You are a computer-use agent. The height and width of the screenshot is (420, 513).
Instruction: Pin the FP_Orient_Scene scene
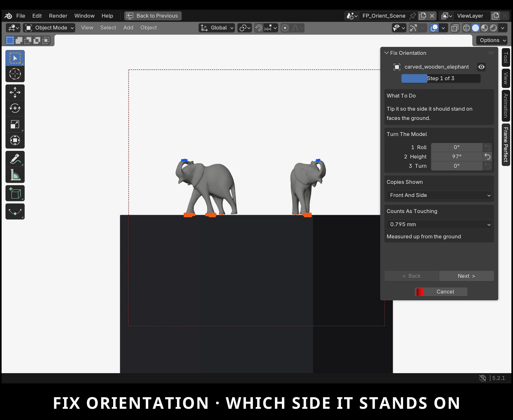pyautogui.click(x=413, y=16)
